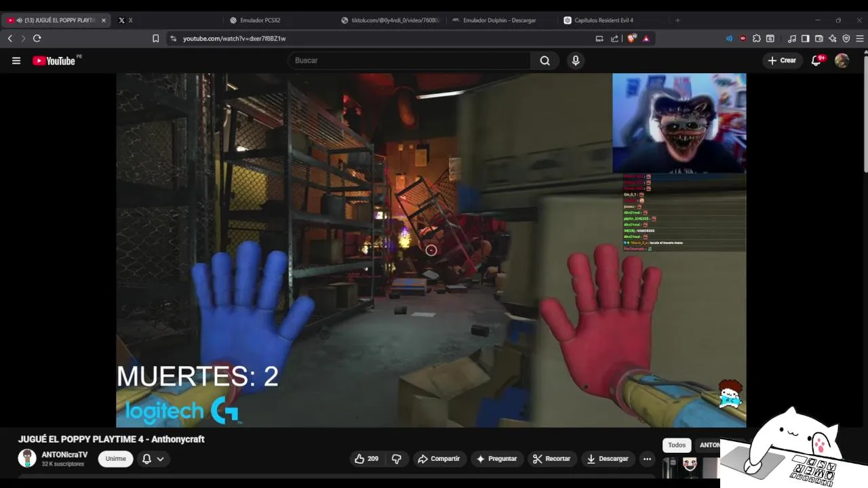Viewport: 868px width, 488px height.
Task: Open the music note media control icon
Action: (792, 39)
